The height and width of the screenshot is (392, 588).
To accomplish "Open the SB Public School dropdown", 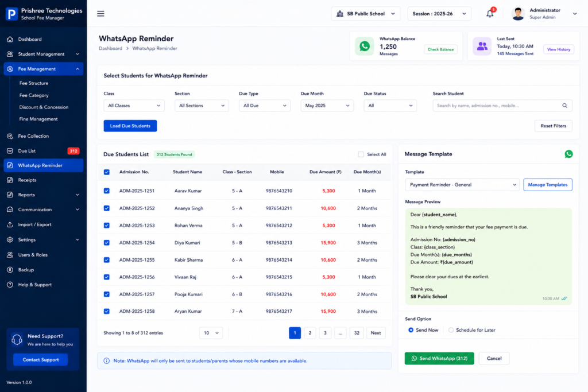I will [366, 14].
